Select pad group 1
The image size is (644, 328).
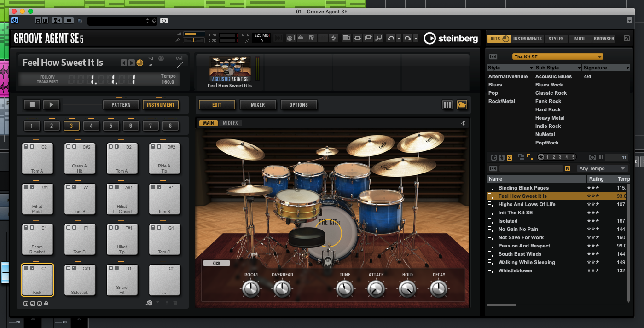click(x=32, y=126)
